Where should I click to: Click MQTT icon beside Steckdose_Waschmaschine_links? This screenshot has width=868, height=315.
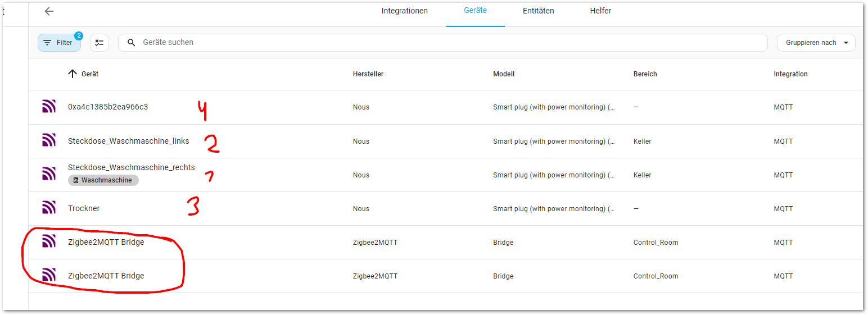pyautogui.click(x=49, y=141)
